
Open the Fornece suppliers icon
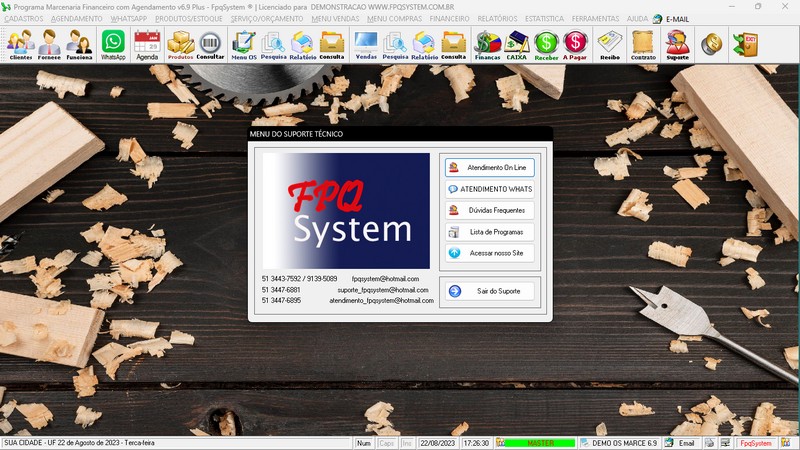point(49,45)
